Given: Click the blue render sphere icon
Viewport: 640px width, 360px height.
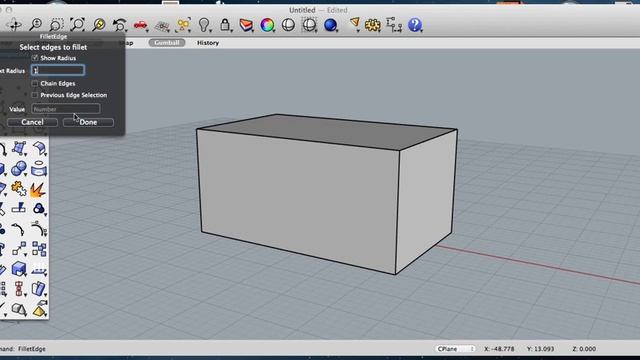Looking at the screenshot, I should coord(330,25).
